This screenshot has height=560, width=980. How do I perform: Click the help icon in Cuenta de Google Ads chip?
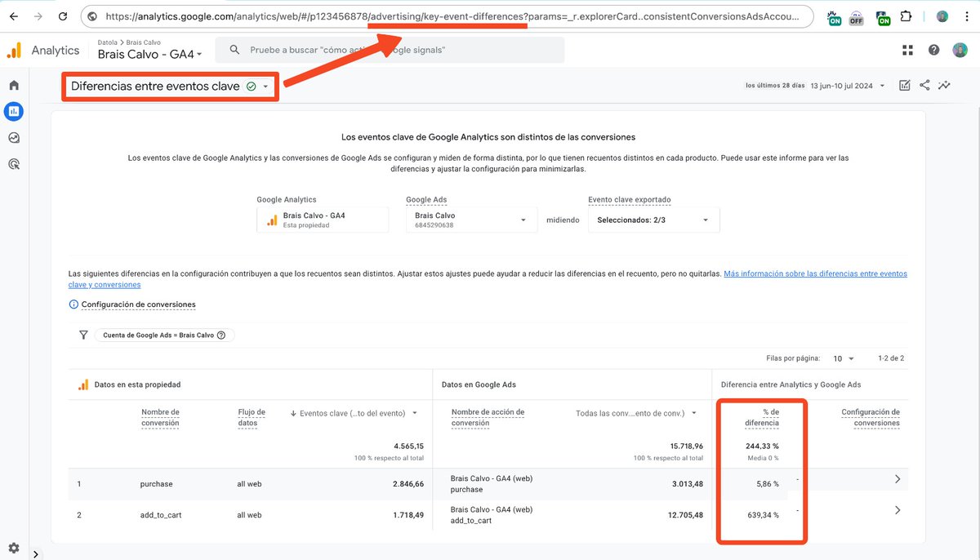pyautogui.click(x=221, y=335)
